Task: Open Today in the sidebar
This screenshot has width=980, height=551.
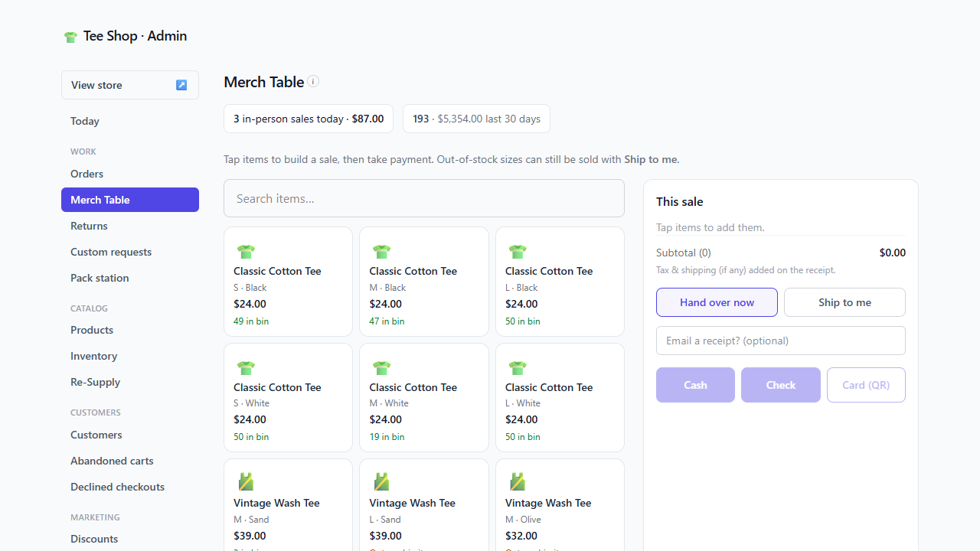Action: [130, 121]
